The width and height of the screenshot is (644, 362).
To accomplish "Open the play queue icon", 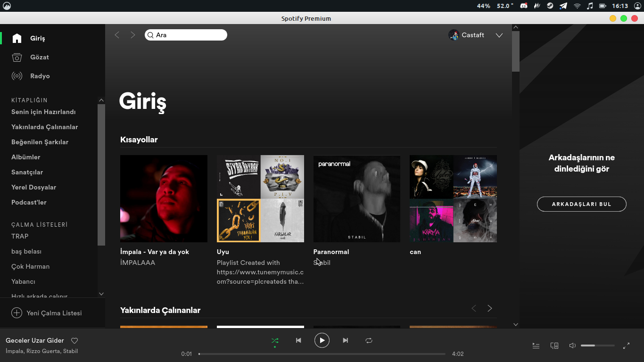I will coord(536,346).
